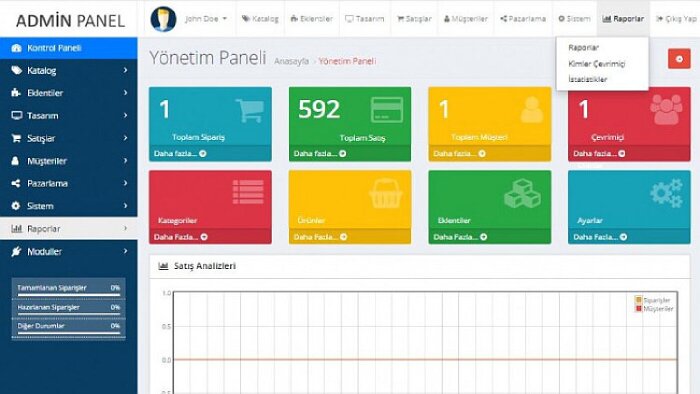700x394 pixels.
Task: Click the Müşteriler legend color swatch
Action: coord(638,308)
